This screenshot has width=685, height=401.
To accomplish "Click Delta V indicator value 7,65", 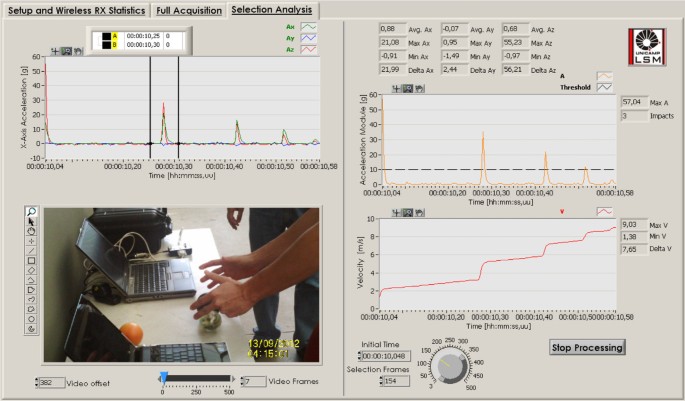I will [x=634, y=249].
